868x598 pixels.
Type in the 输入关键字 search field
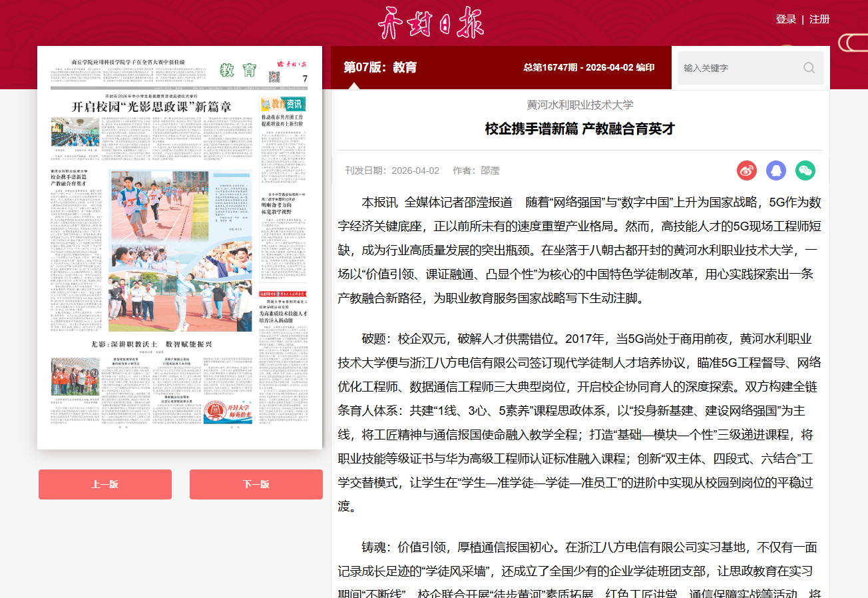pos(739,68)
